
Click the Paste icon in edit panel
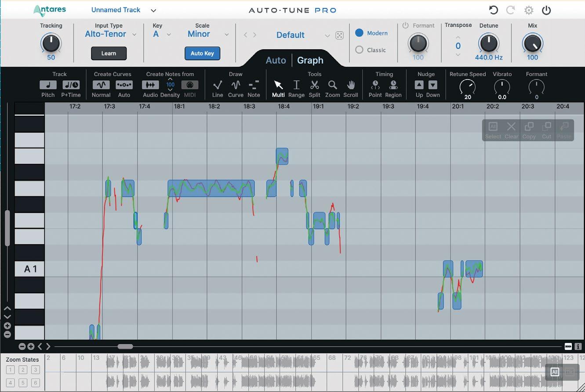(564, 127)
